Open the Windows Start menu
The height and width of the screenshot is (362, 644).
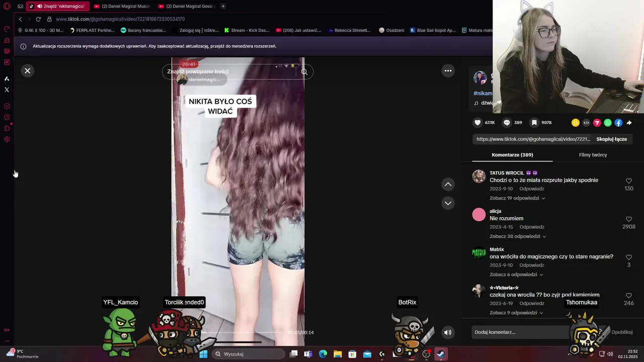tap(203, 354)
